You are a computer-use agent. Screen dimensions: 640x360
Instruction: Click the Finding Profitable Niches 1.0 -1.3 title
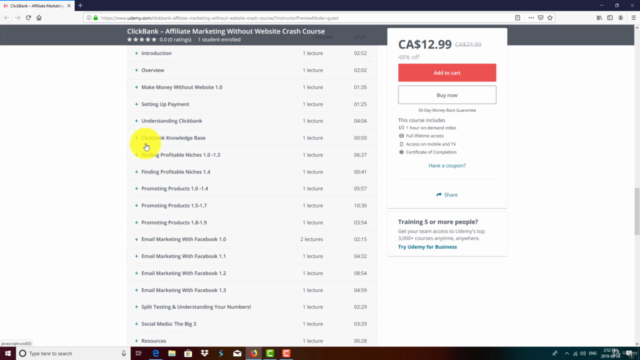tap(180, 155)
